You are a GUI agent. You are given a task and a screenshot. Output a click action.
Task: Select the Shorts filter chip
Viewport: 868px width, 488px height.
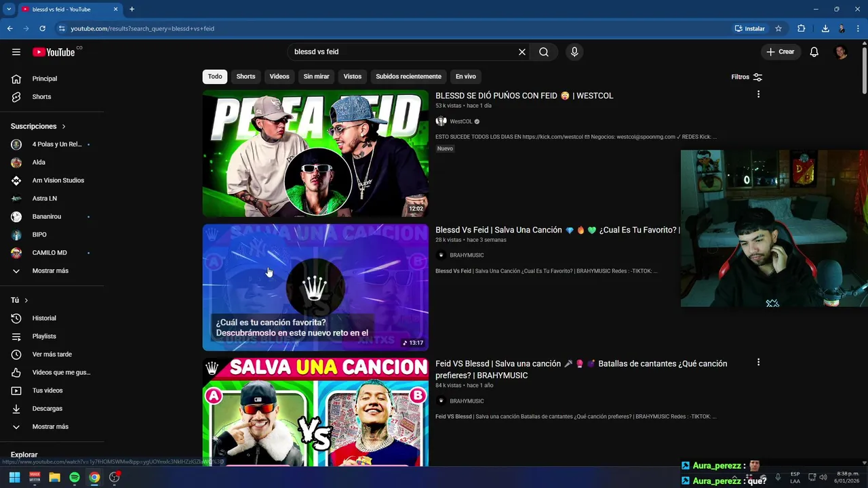pos(245,77)
